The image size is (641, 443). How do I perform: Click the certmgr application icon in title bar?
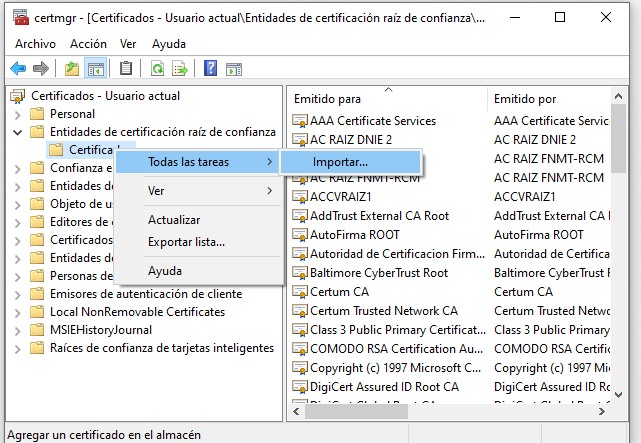point(21,18)
